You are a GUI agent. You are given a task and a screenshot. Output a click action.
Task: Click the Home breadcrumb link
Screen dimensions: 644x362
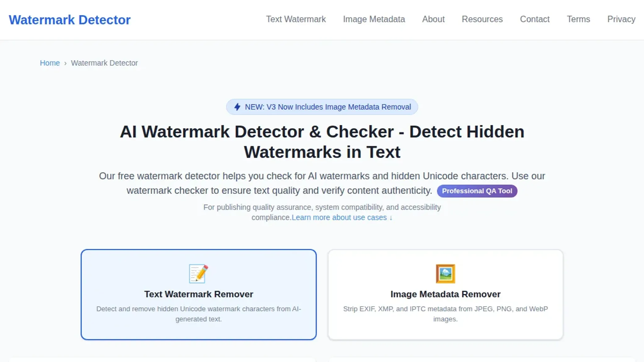(50, 63)
